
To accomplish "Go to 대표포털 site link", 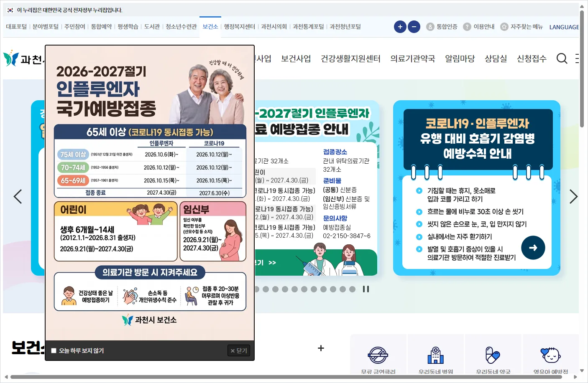I will click(x=16, y=27).
